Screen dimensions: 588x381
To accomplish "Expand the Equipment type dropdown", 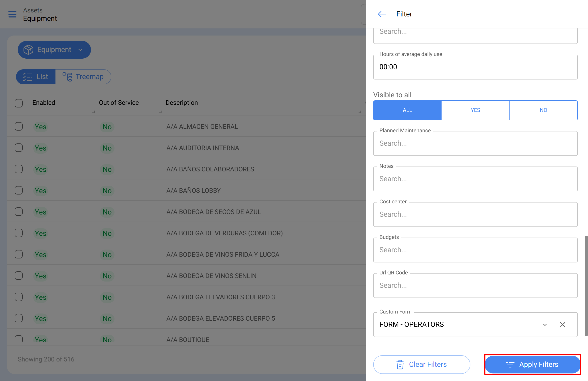I will 80,50.
